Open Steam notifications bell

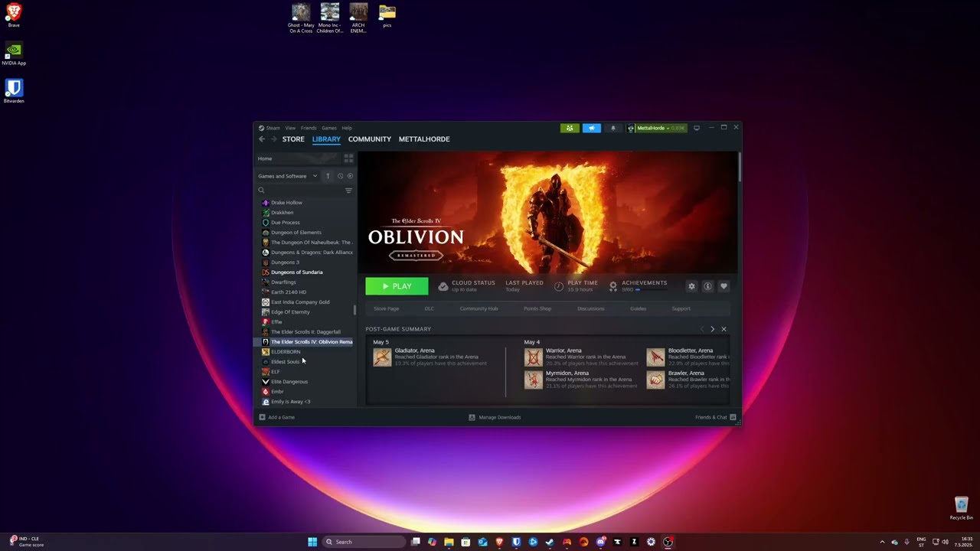612,128
